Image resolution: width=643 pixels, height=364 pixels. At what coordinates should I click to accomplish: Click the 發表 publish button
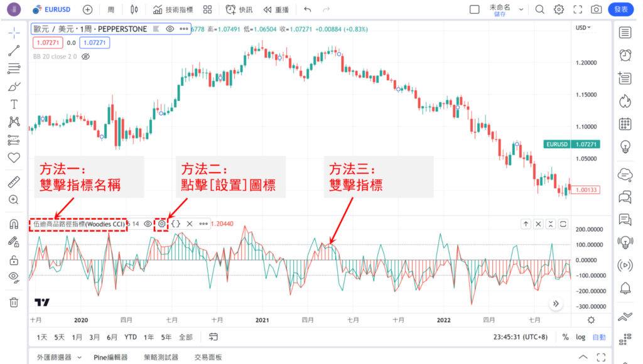click(x=621, y=9)
